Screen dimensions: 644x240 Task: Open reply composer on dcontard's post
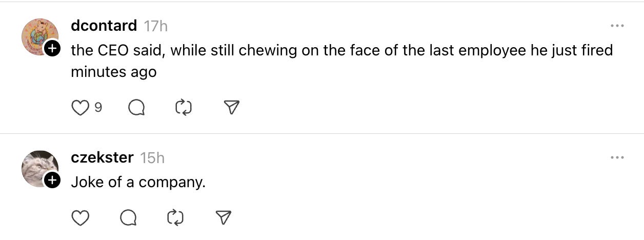pyautogui.click(x=136, y=108)
